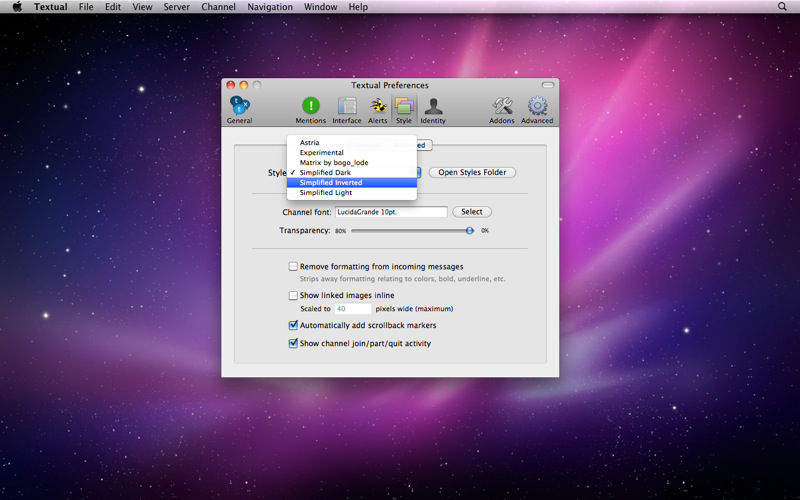800x500 pixels.
Task: Uncheck Show channel join/part/quit activity
Action: (x=293, y=343)
